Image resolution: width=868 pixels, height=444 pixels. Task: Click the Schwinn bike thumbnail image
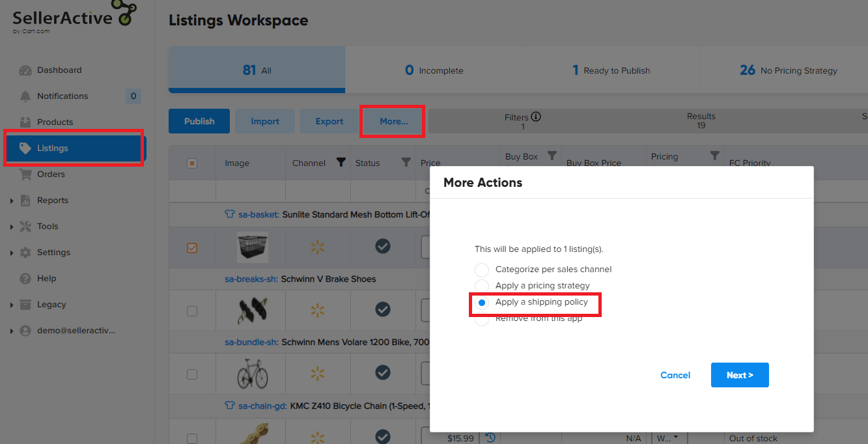coord(252,374)
